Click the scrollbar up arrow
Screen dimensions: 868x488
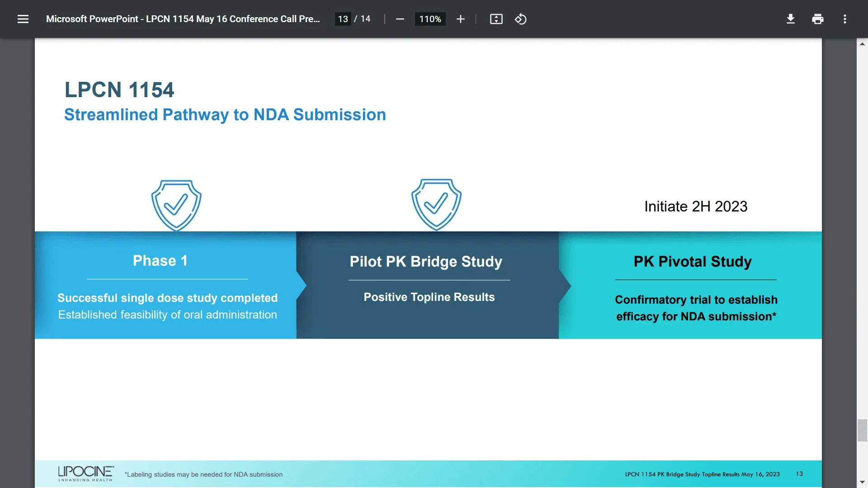pos(862,44)
